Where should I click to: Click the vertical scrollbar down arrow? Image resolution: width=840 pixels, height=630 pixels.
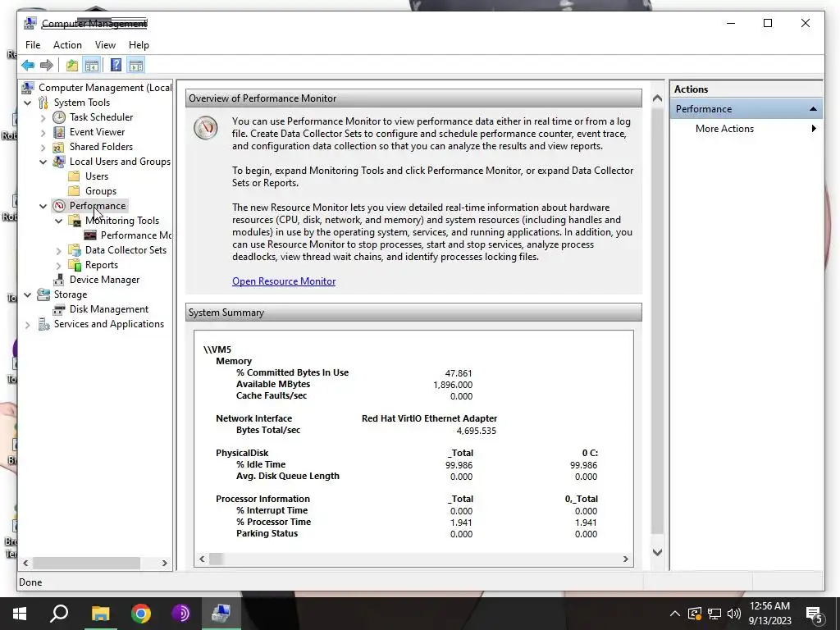click(657, 552)
